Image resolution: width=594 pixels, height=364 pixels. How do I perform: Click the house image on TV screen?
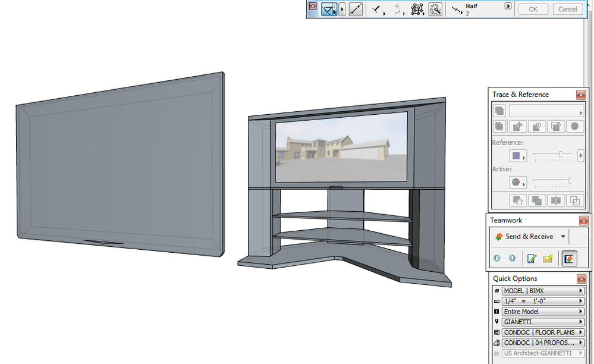coord(341,147)
